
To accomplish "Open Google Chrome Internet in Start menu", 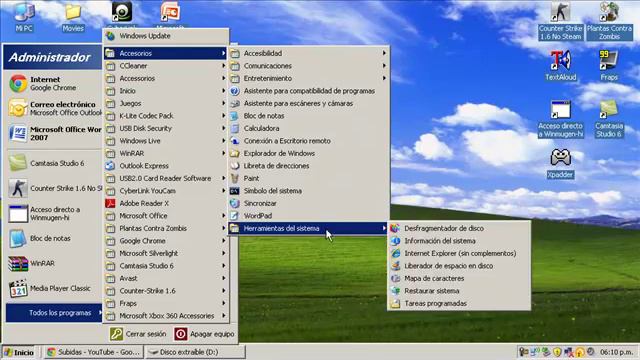I will [x=53, y=83].
